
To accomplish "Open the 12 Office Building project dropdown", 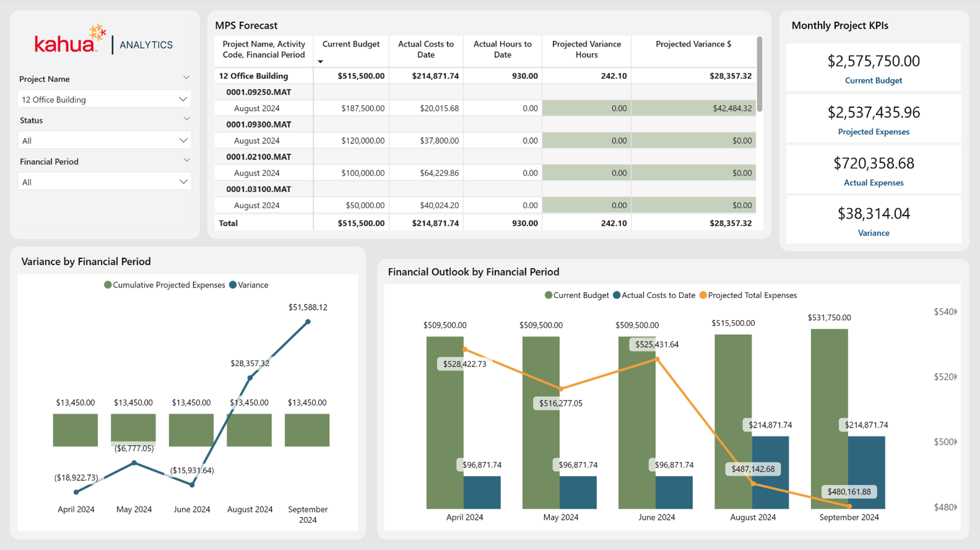I will [x=104, y=99].
